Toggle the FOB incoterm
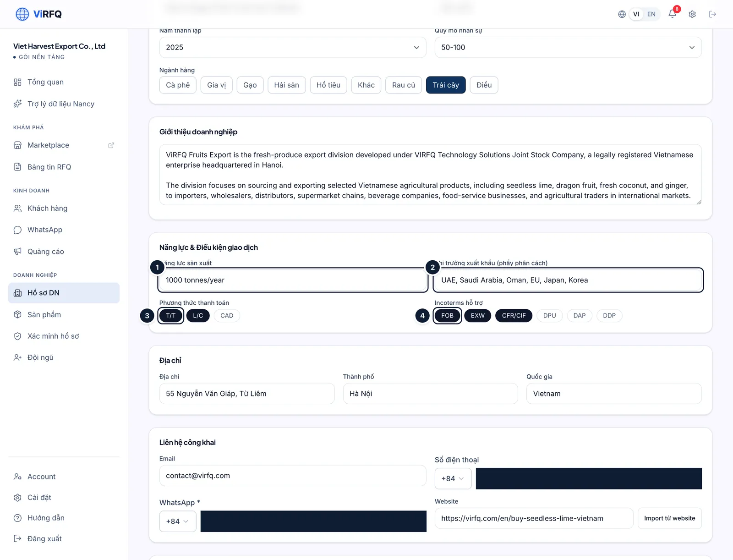Viewport: 733px width, 560px height. tap(448, 316)
